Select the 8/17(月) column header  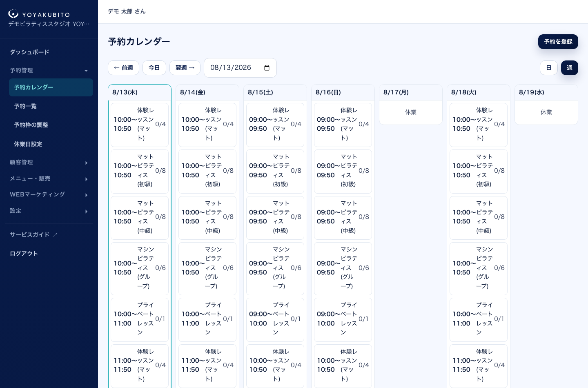pyautogui.click(x=411, y=92)
